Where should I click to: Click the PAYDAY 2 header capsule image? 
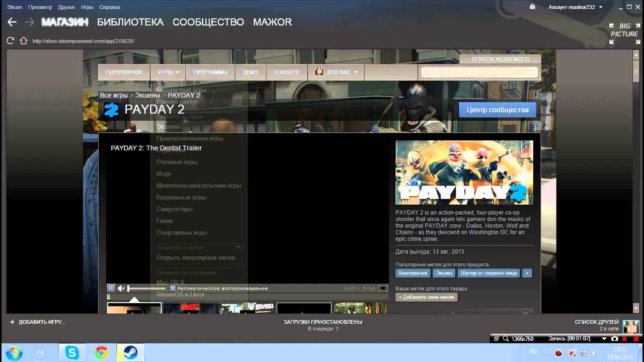464,172
